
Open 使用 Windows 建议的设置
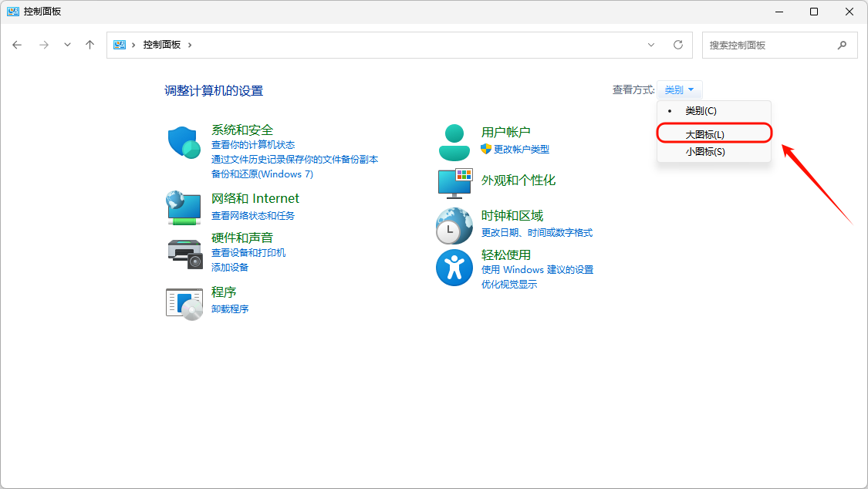tap(537, 270)
